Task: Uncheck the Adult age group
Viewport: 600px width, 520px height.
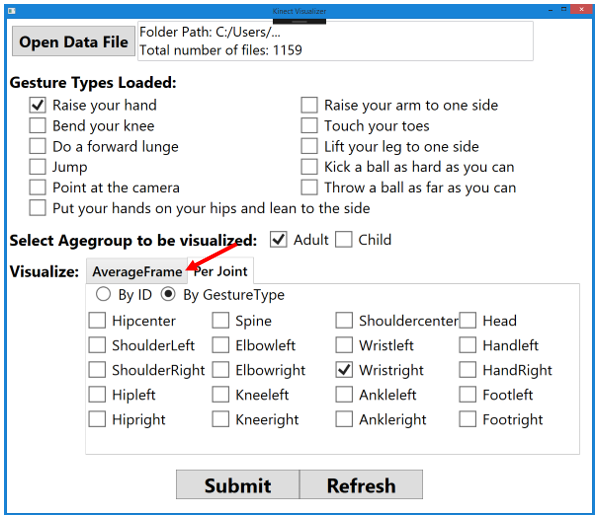Action: pyautogui.click(x=279, y=240)
